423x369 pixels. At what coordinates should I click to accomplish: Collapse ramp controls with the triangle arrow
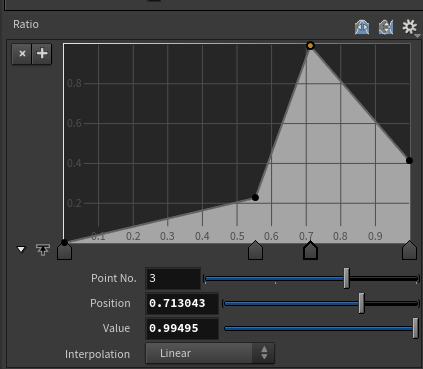pyautogui.click(x=21, y=249)
